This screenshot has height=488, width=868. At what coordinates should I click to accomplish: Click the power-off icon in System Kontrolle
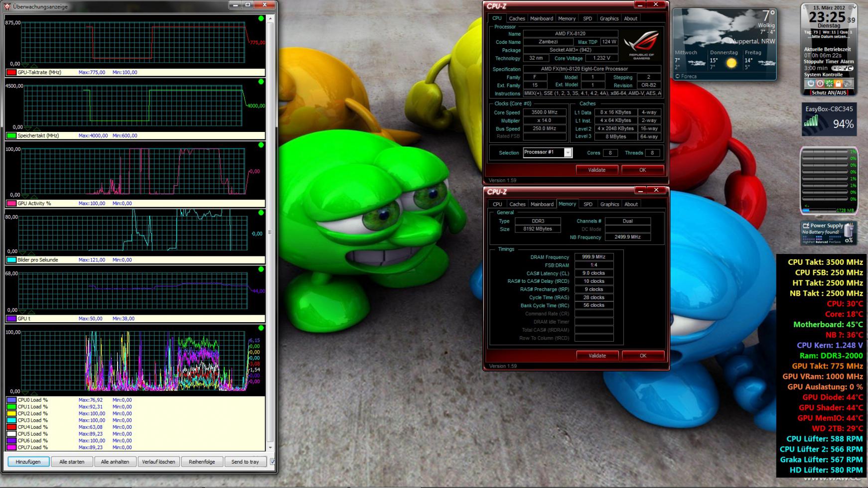(x=811, y=83)
